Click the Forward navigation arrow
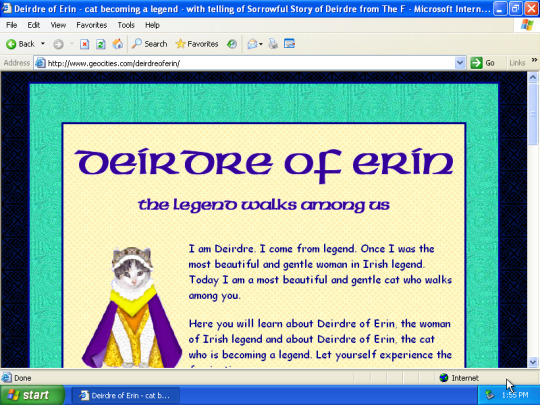The width and height of the screenshot is (540, 405). pos(58,44)
